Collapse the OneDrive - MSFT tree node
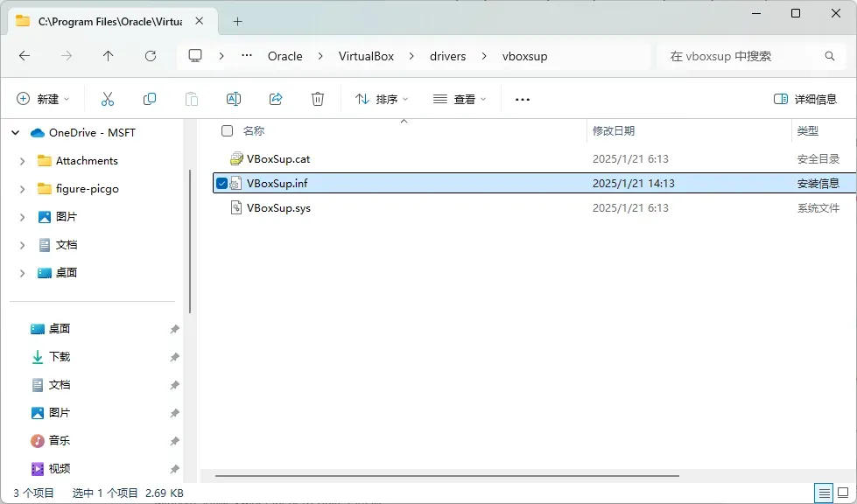The image size is (857, 504). pyautogui.click(x=15, y=133)
